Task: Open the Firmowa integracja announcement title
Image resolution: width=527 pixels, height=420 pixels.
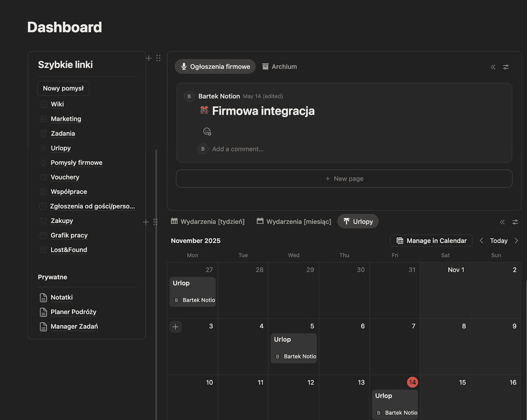Action: tap(263, 111)
